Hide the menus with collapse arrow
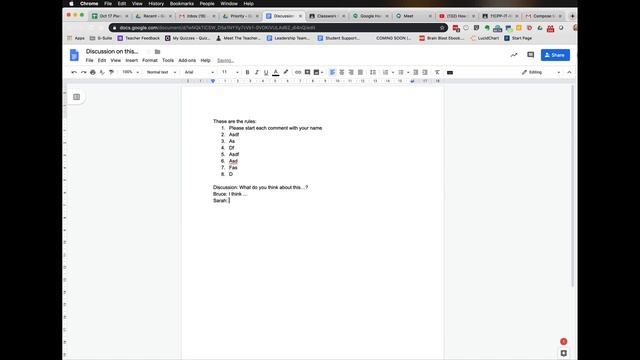 pos(569,72)
